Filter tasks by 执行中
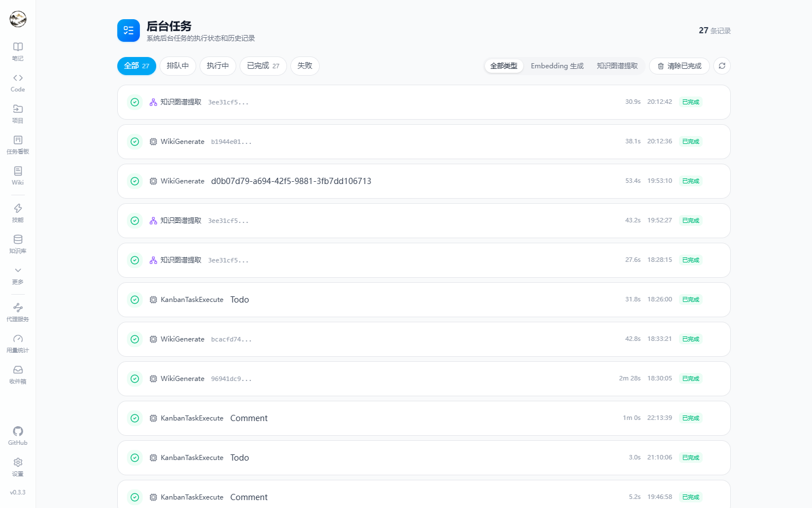812x508 pixels. point(218,66)
